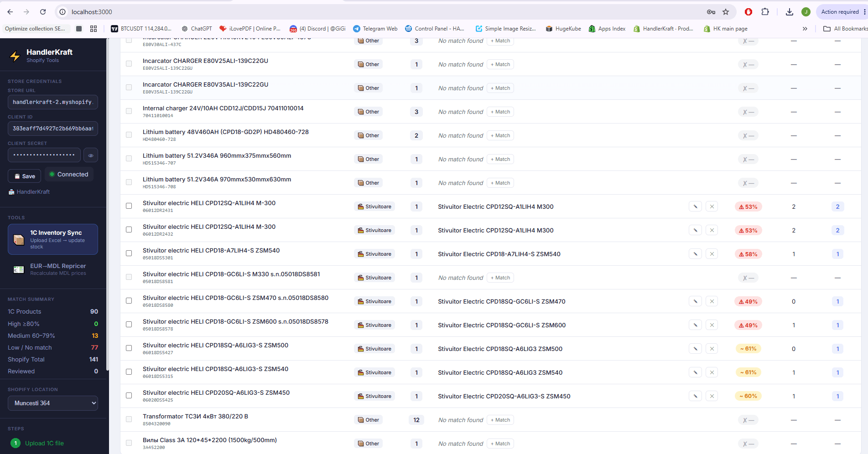This screenshot has width=868, height=454.
Task: Click the edit pencil icon for CPD12SQ-A1LIH4 M-300 row 06012DR2431
Action: click(695, 206)
